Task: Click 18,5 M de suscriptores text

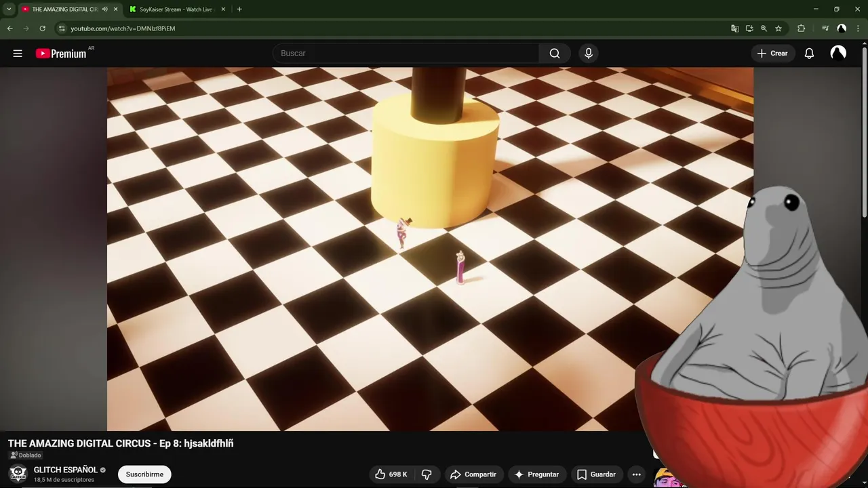Action: (x=64, y=480)
